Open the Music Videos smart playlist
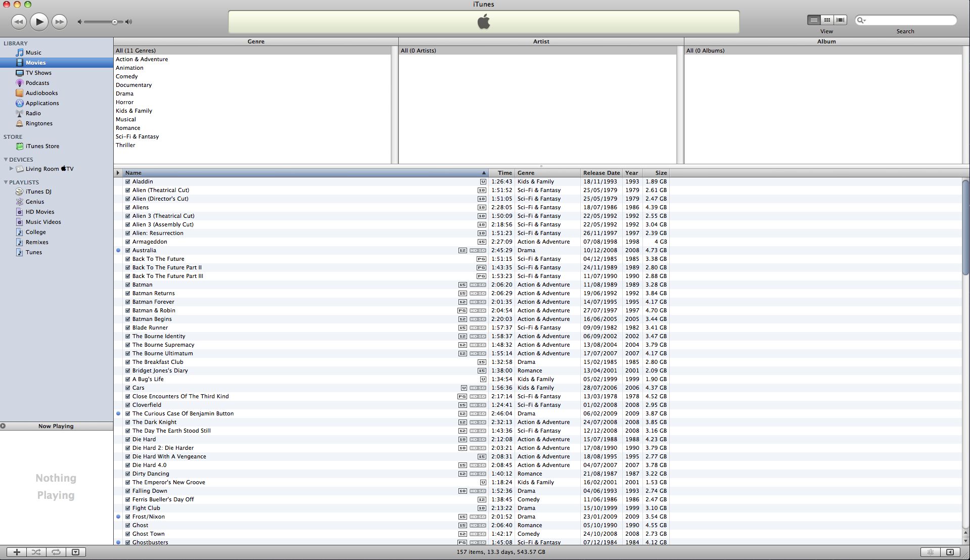This screenshot has width=970, height=560. point(43,222)
